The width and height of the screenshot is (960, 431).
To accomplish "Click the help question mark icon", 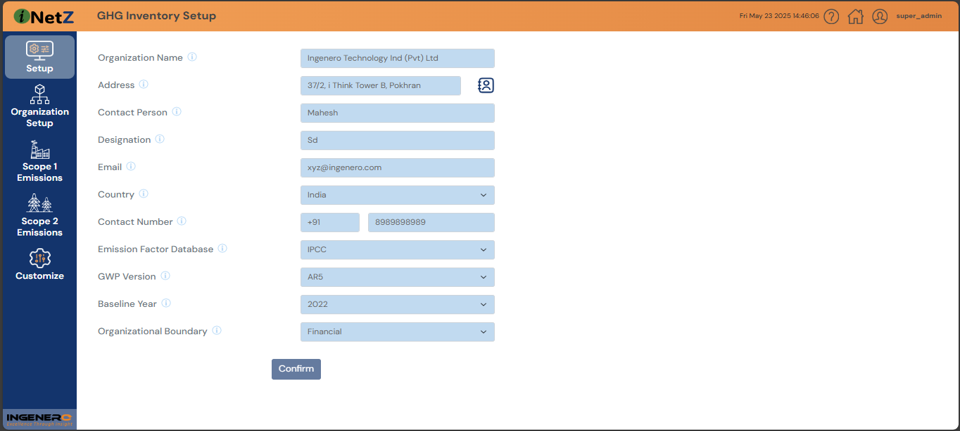I will [831, 16].
